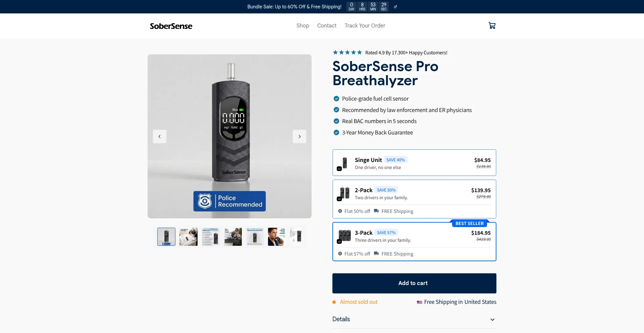644x333 pixels.
Task: Click the checkmark beside Police-grade fuel cell sensor
Action: click(336, 99)
